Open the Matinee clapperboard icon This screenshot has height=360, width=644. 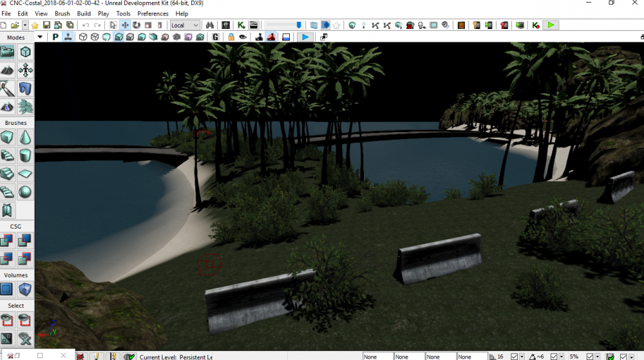coord(253,26)
